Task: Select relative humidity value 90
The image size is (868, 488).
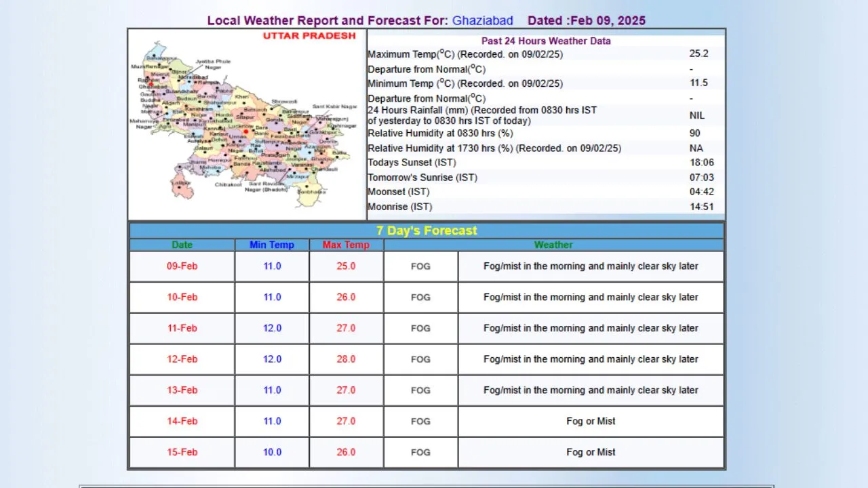Action: [695, 134]
